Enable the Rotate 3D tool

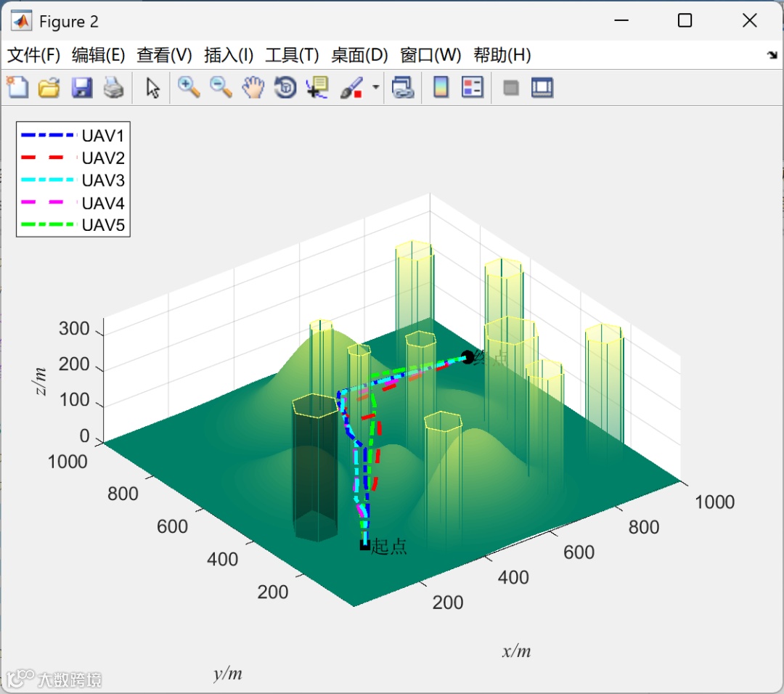click(285, 88)
